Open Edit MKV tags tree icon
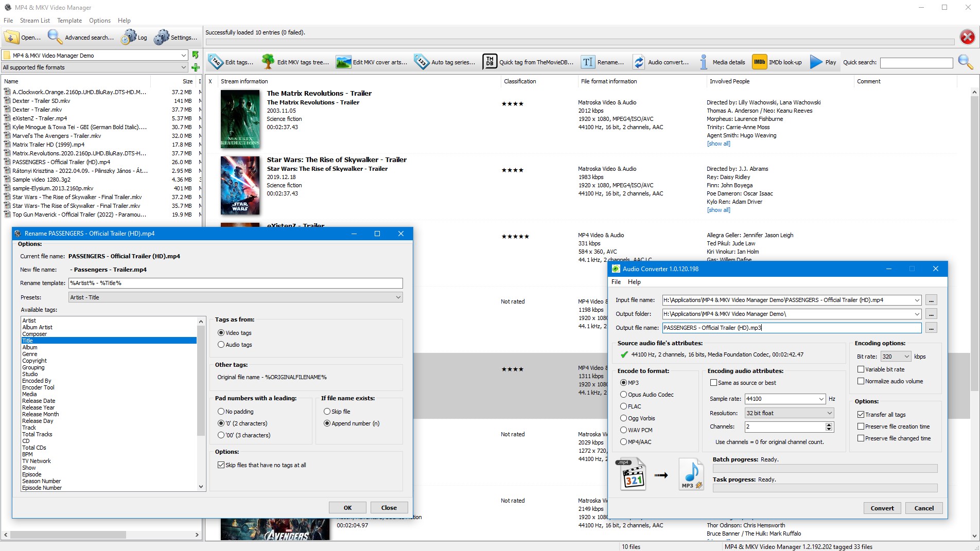This screenshot has width=980, height=551. point(268,62)
